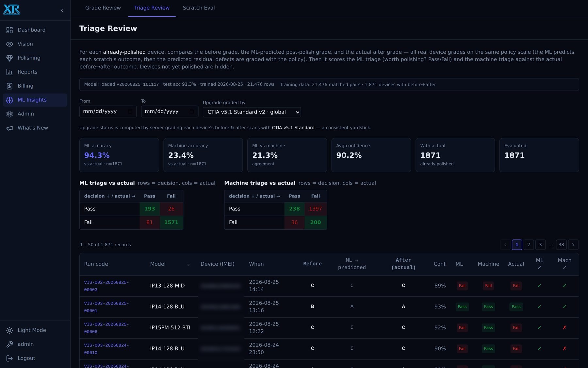Go to page 38 of records
The image size is (588, 368).
(x=561, y=245)
